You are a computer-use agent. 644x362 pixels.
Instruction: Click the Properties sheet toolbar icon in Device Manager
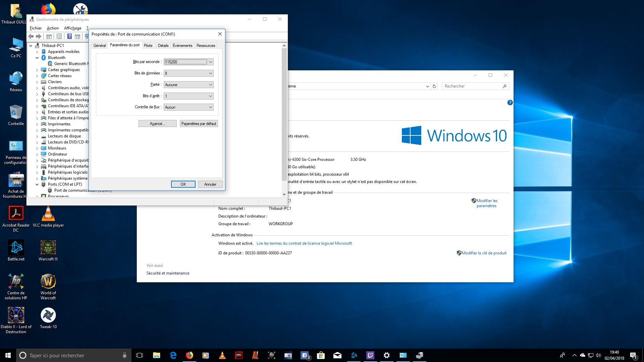59,36
